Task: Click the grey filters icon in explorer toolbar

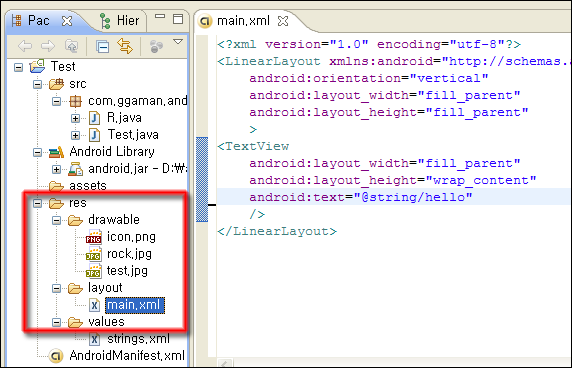Action: pyautogui.click(x=156, y=46)
